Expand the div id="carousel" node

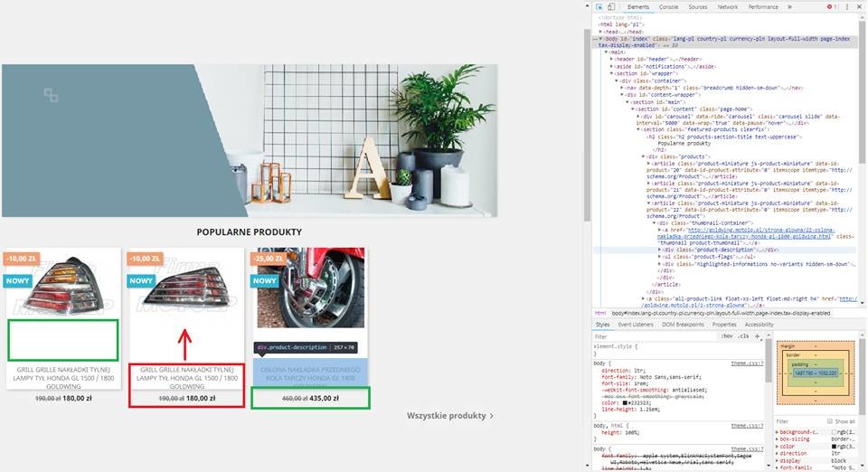(638, 117)
